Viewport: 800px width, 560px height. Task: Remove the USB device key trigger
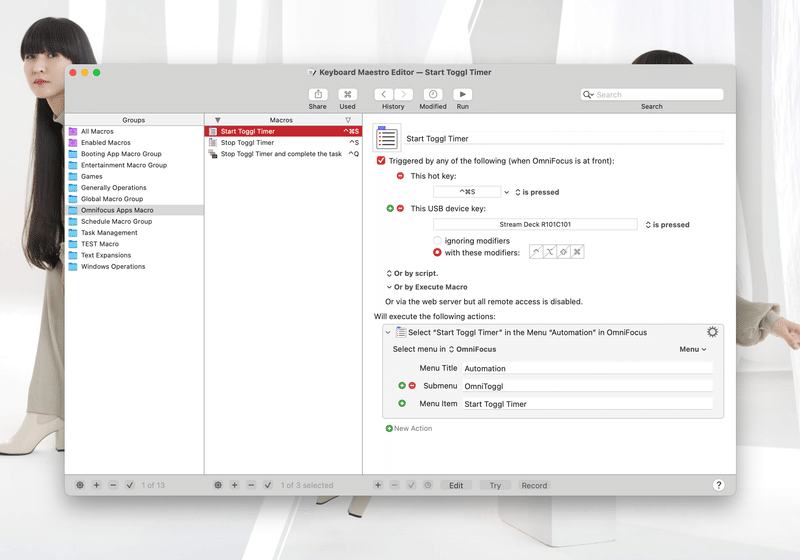pyautogui.click(x=401, y=209)
